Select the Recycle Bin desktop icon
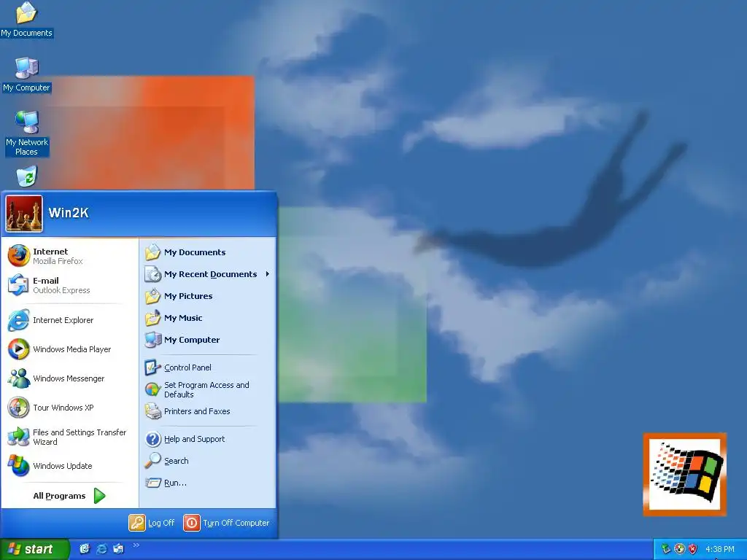 [27, 176]
